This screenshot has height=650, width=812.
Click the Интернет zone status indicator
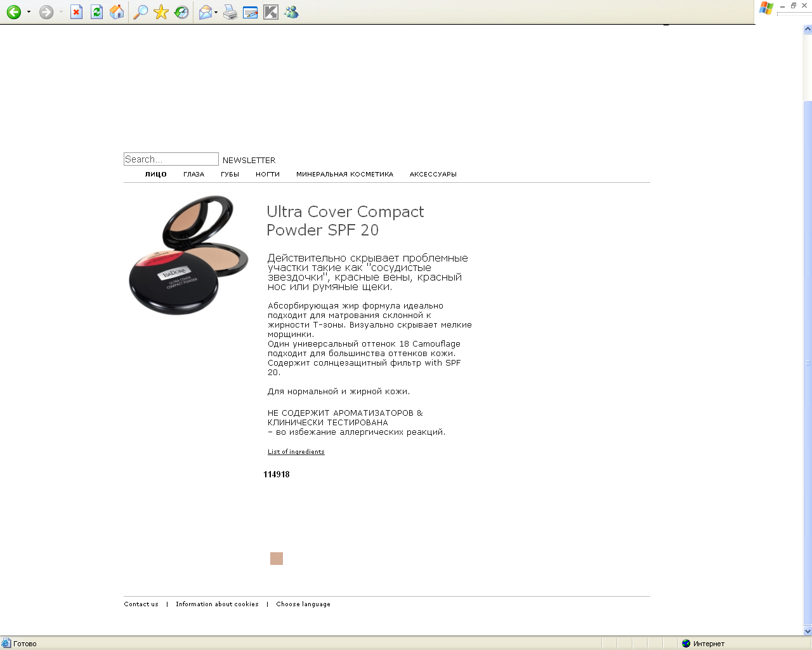tap(703, 644)
